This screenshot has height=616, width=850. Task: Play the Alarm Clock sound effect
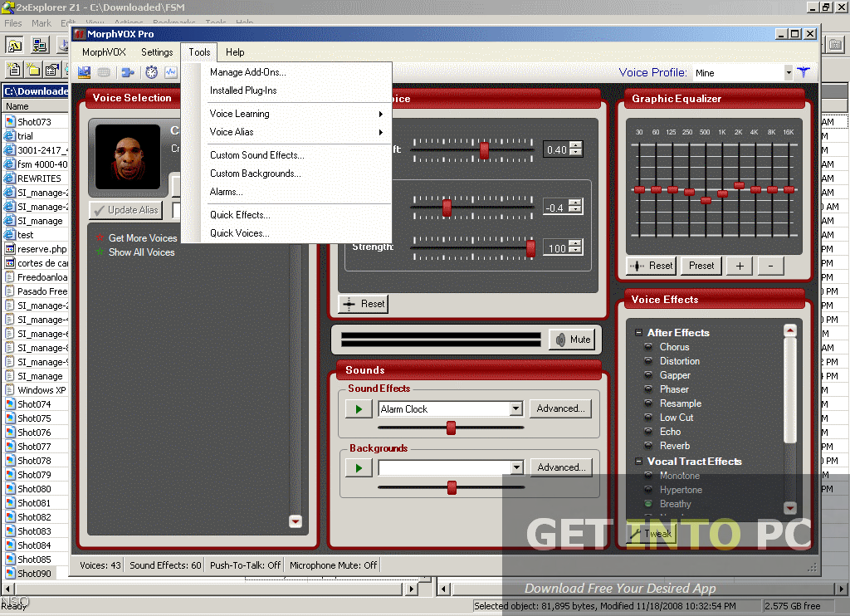pos(359,408)
